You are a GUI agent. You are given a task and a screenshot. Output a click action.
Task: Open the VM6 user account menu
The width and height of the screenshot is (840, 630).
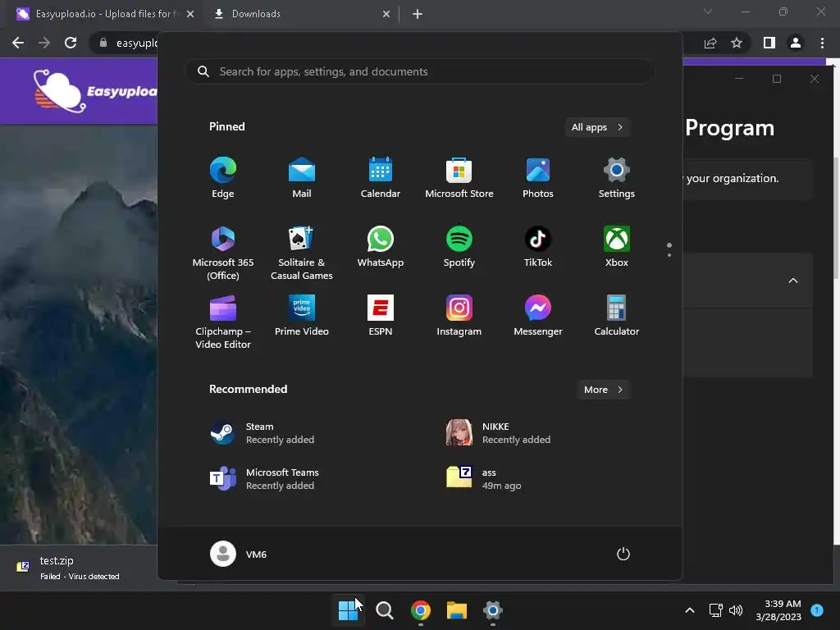[239, 554]
